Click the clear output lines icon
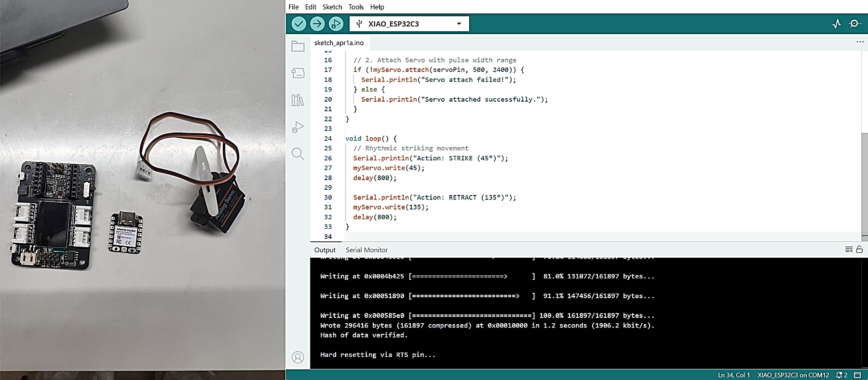This screenshot has width=868, height=380. tap(849, 249)
